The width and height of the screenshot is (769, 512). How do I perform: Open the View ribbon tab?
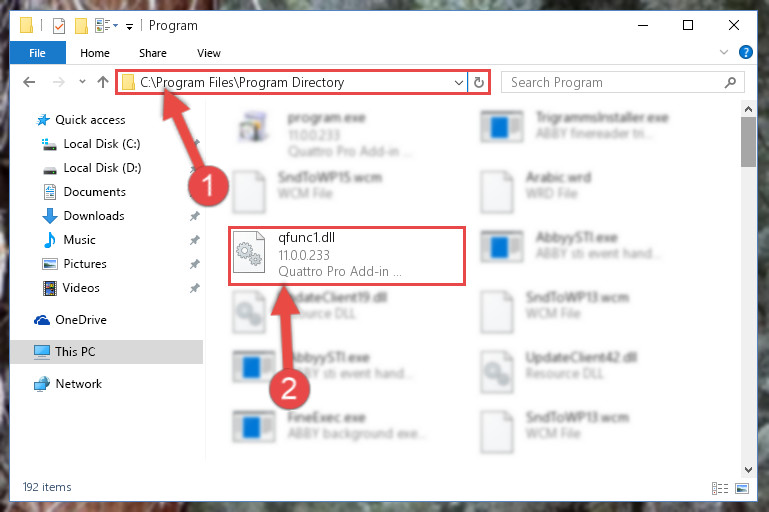tap(209, 53)
